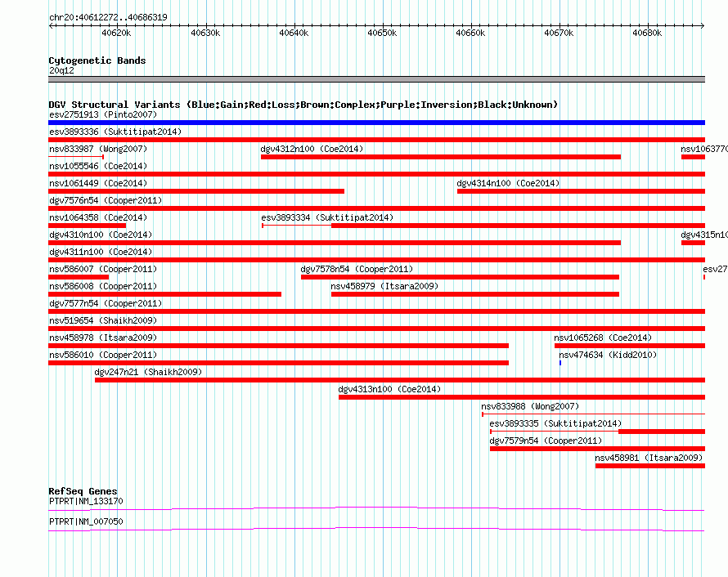Viewport: 728px width, 577px height.
Task: Click dgv7577n54 (Cooper2011) label
Action: point(106,303)
